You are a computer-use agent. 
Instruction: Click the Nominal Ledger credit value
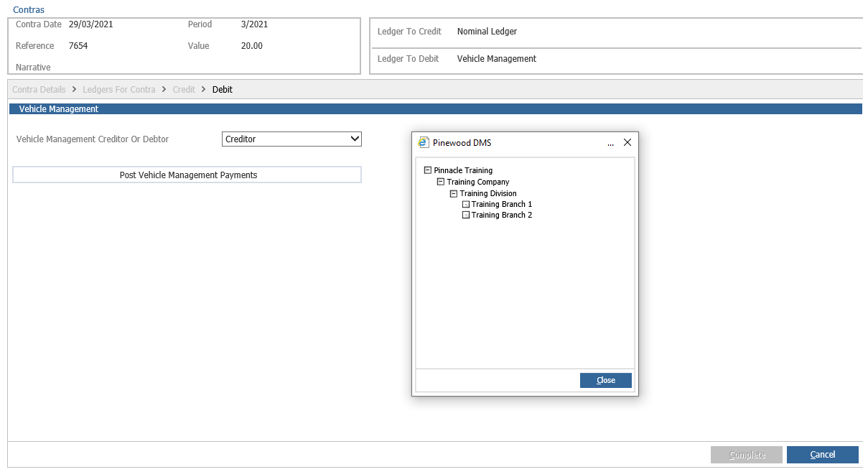pos(487,32)
